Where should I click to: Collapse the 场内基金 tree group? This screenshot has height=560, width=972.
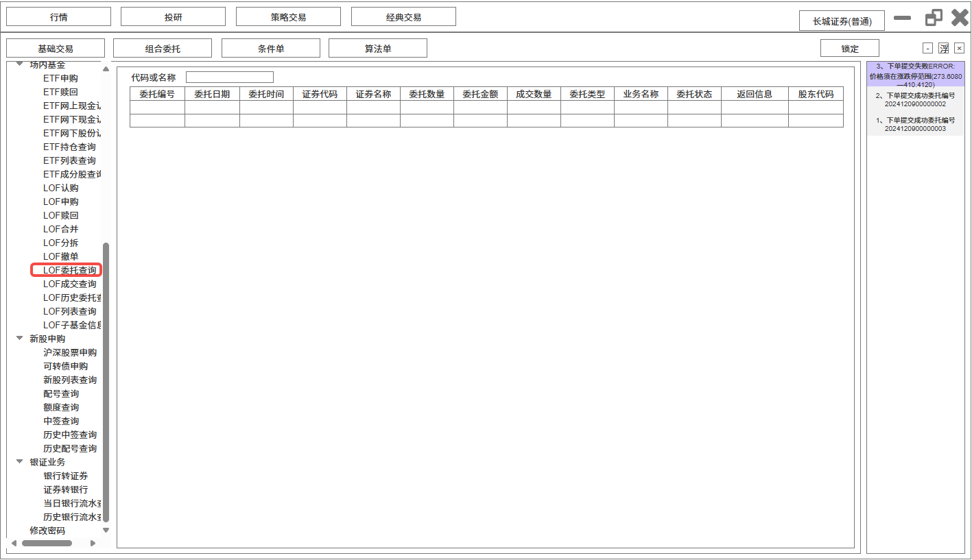[20, 64]
